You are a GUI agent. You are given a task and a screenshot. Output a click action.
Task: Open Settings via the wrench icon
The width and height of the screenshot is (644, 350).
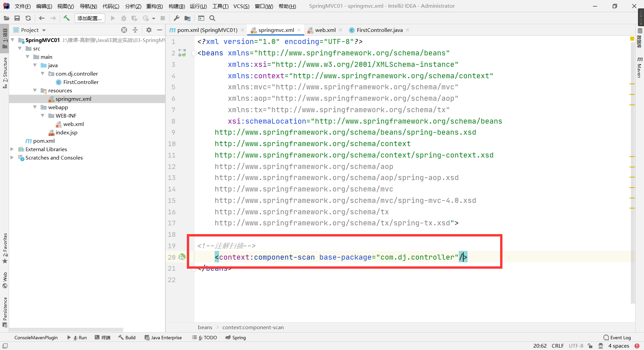click(x=176, y=18)
